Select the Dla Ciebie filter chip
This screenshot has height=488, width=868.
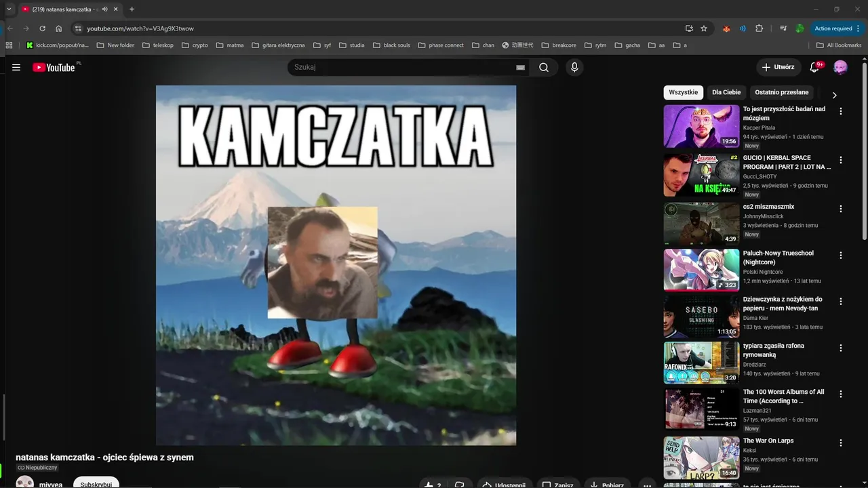point(726,92)
